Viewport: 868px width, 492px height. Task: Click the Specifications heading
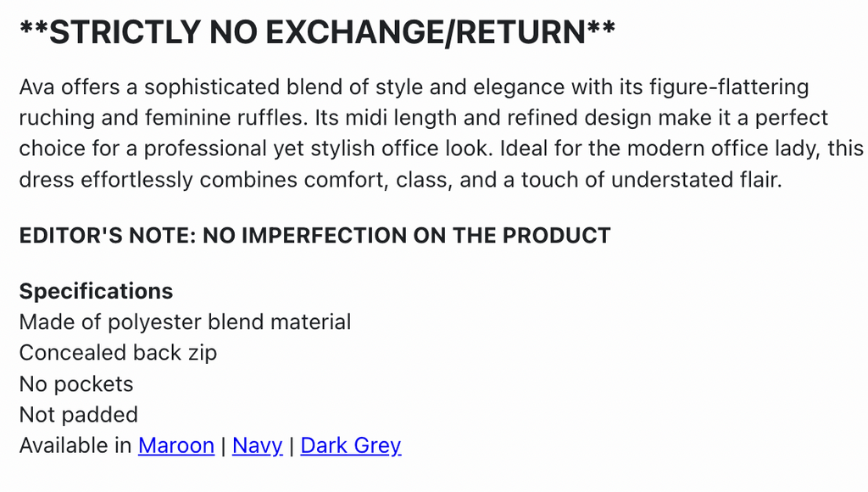click(x=96, y=291)
